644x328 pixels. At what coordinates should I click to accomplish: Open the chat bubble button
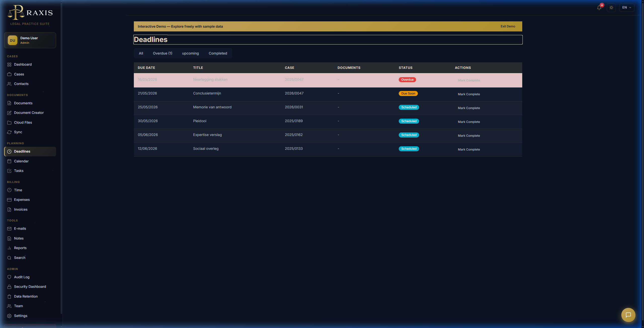[x=628, y=315]
